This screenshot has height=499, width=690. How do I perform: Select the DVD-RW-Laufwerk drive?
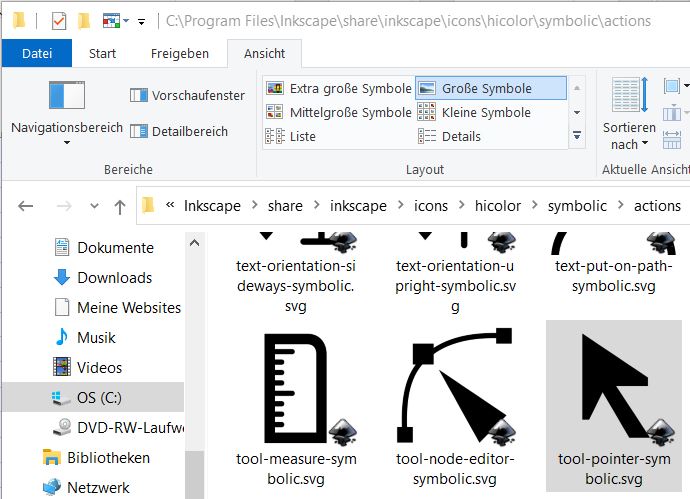(118, 427)
